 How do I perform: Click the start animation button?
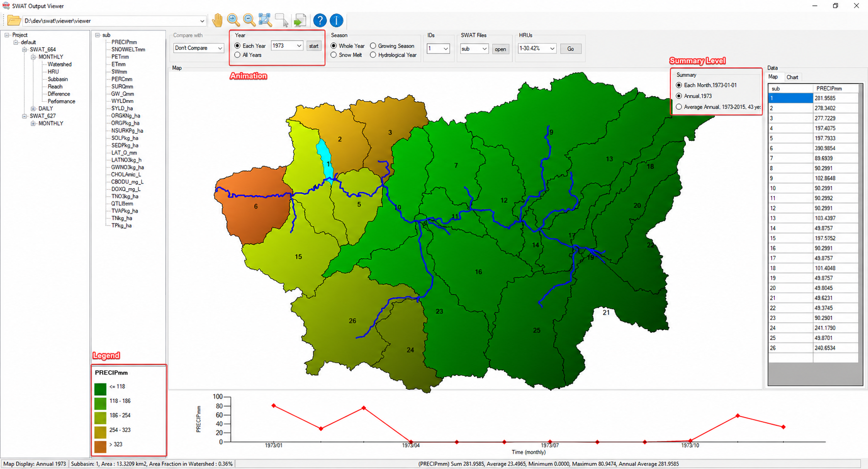click(314, 46)
